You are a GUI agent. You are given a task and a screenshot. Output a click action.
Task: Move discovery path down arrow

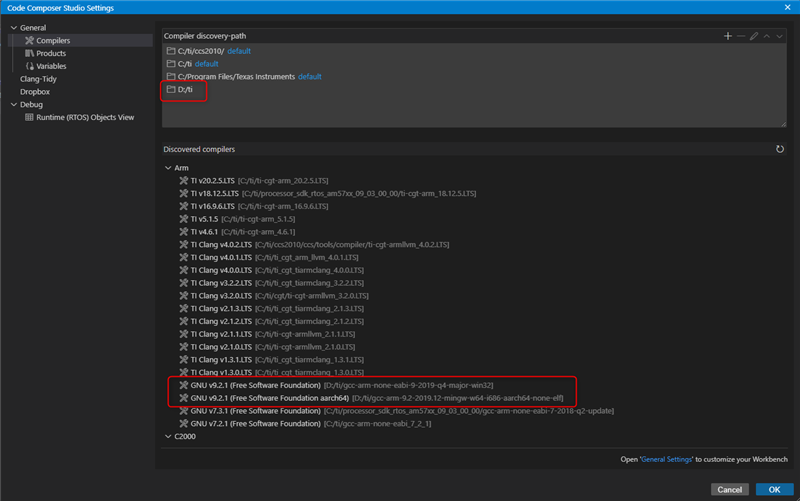point(780,36)
